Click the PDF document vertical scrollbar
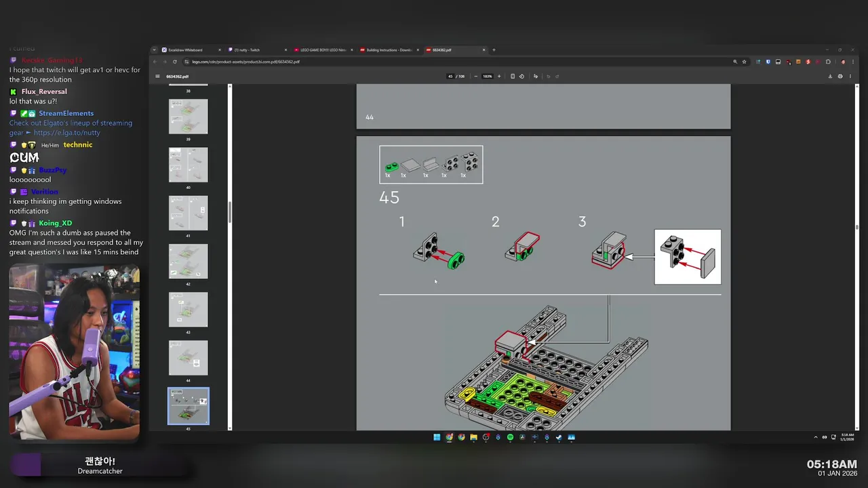This screenshot has width=868, height=488. [857, 227]
